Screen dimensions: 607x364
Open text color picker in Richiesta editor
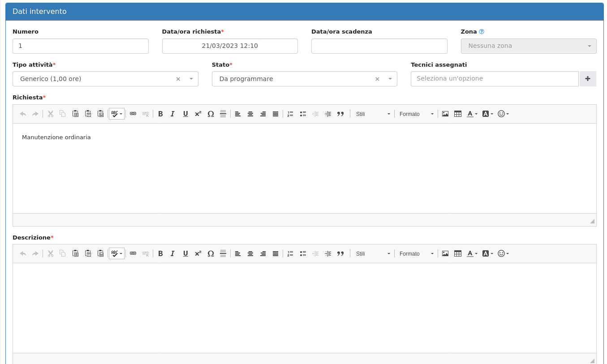coord(472,114)
